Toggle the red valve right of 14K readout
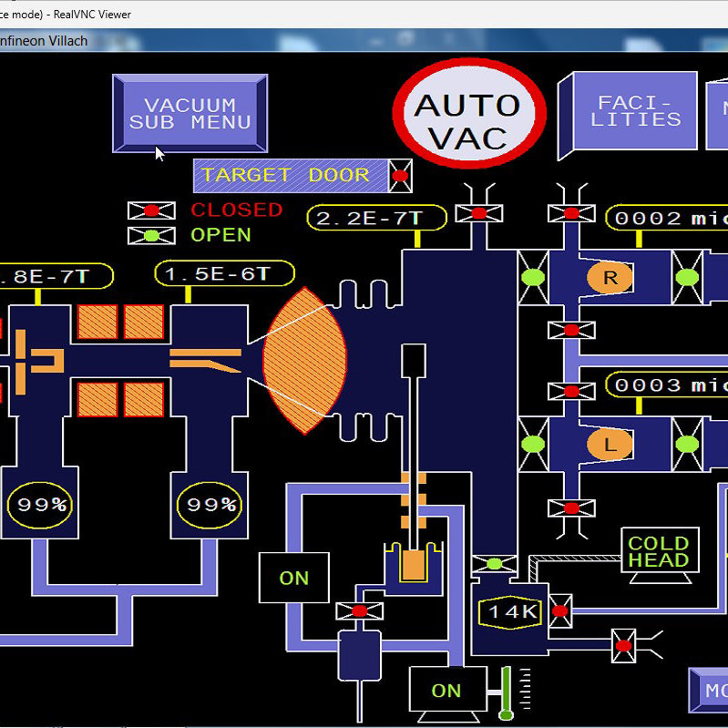Screen dimensions: 728x728 click(560, 611)
